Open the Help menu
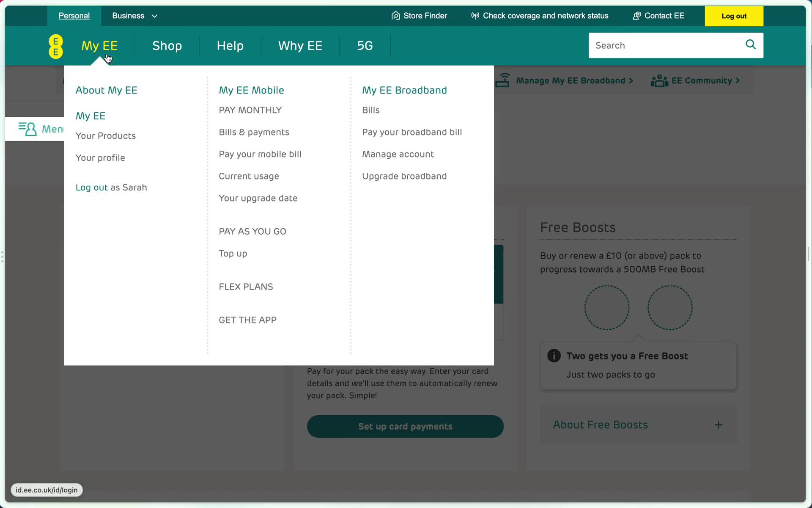This screenshot has height=508, width=812. tap(230, 46)
